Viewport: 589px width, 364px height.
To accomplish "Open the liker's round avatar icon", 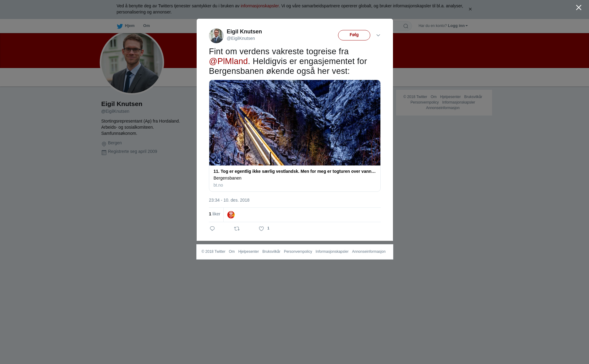I will (231, 215).
